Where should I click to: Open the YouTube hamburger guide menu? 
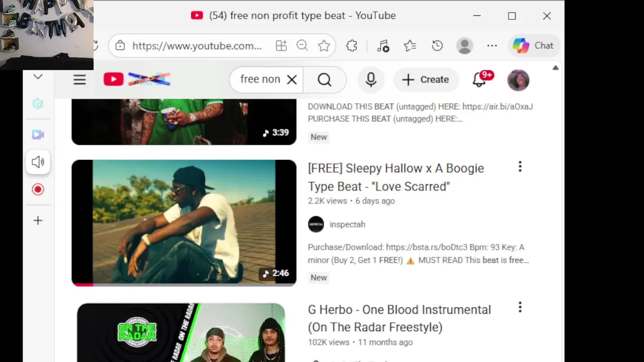(79, 79)
